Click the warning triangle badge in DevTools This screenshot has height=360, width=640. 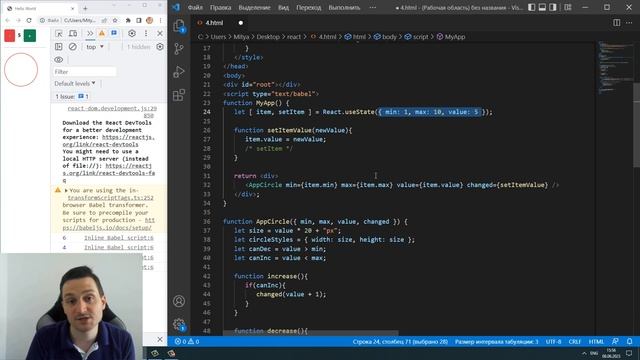pos(102,33)
